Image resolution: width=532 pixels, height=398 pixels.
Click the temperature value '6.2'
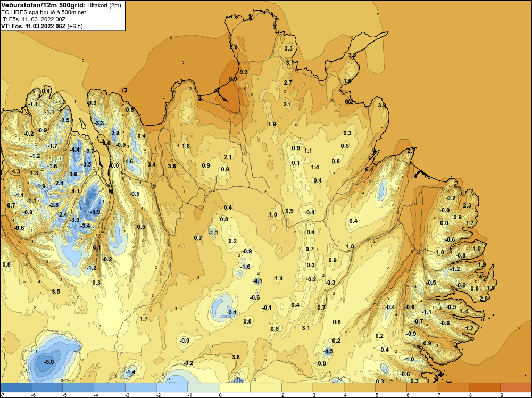pyautogui.click(x=349, y=102)
